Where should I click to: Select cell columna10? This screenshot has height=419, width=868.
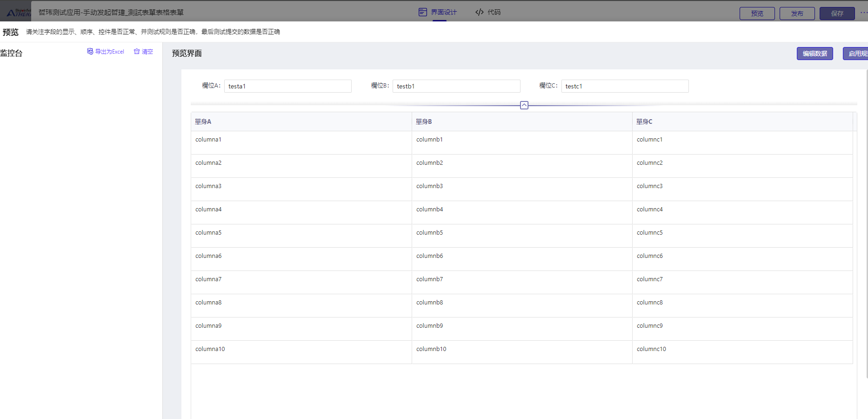coord(301,352)
